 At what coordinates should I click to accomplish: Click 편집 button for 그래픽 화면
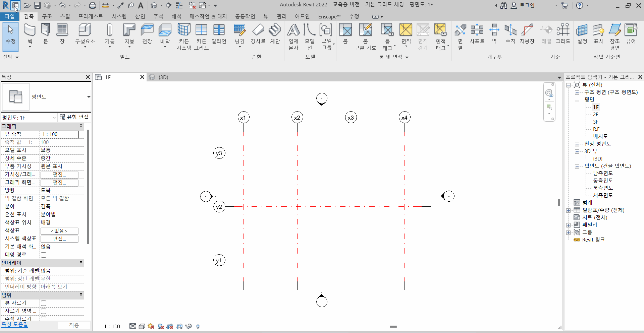tap(59, 183)
